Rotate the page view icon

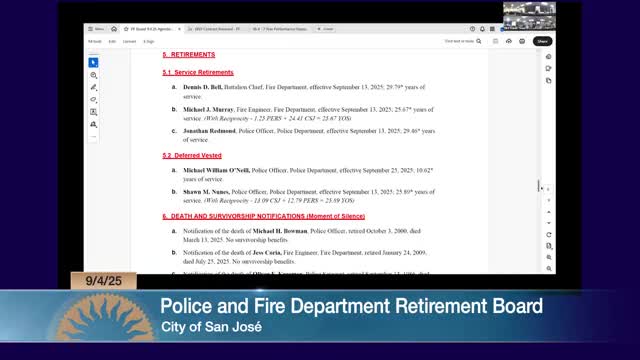click(549, 235)
